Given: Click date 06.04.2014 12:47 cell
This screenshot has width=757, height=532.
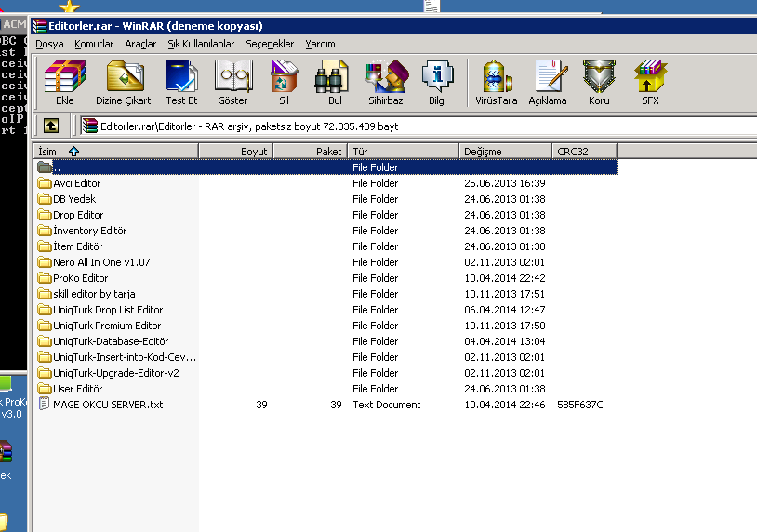Looking at the screenshot, I should coord(504,310).
